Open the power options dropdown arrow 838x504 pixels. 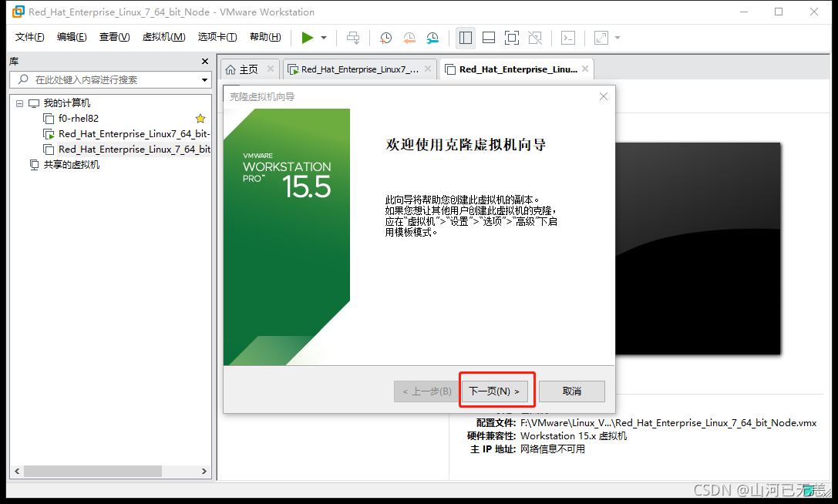(324, 38)
